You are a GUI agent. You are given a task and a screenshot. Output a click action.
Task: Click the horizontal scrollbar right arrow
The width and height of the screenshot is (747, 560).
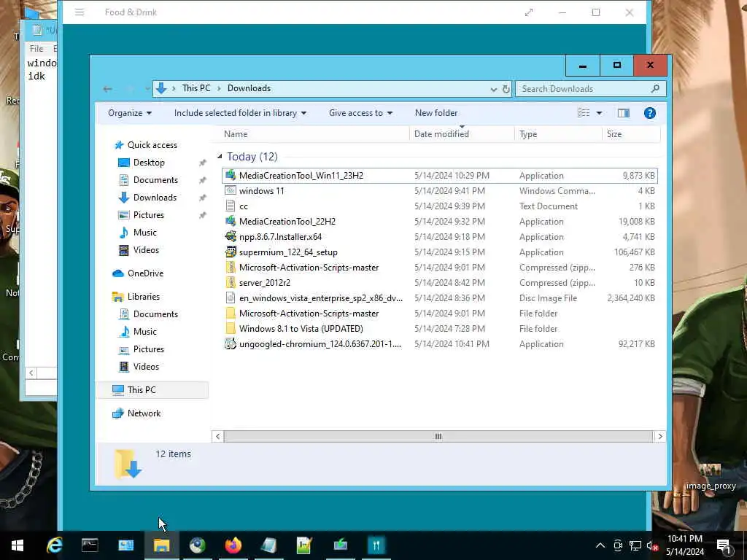(x=659, y=436)
